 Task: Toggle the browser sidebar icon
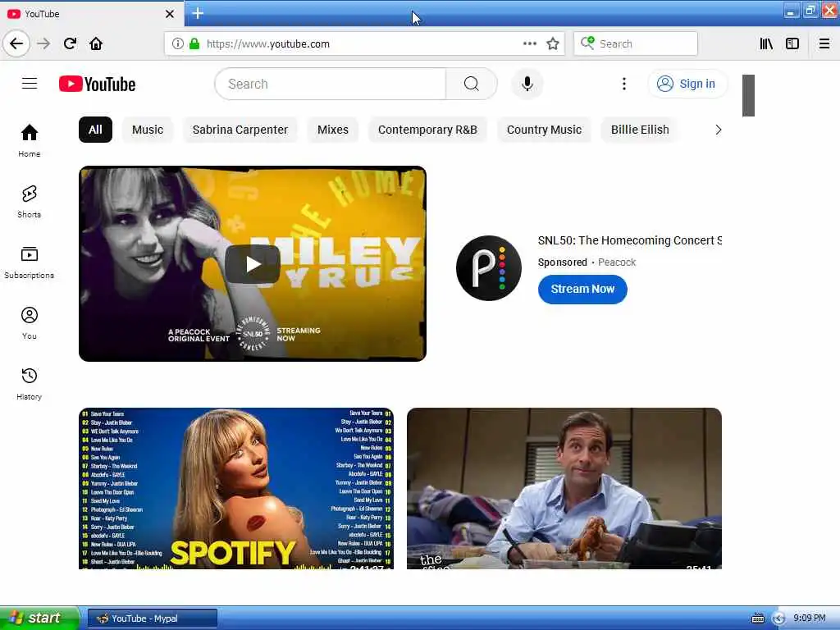[x=792, y=43]
